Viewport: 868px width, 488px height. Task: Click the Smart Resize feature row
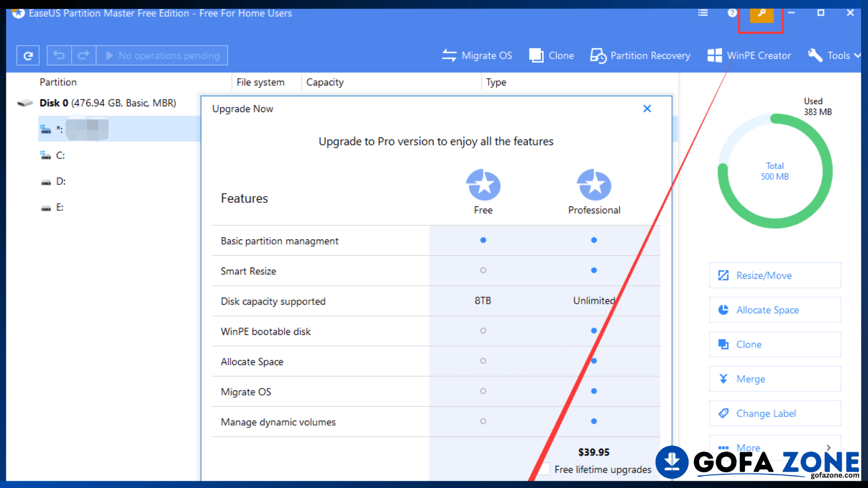pos(436,271)
